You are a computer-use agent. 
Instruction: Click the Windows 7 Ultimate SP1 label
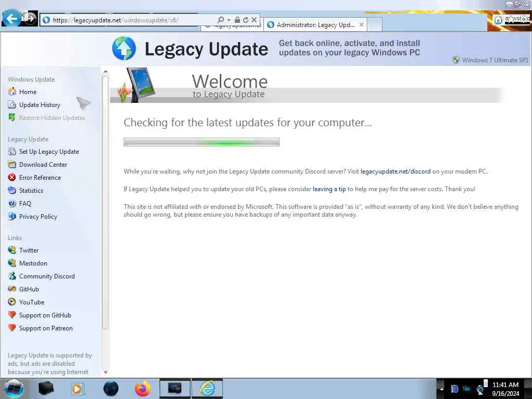[x=495, y=60]
